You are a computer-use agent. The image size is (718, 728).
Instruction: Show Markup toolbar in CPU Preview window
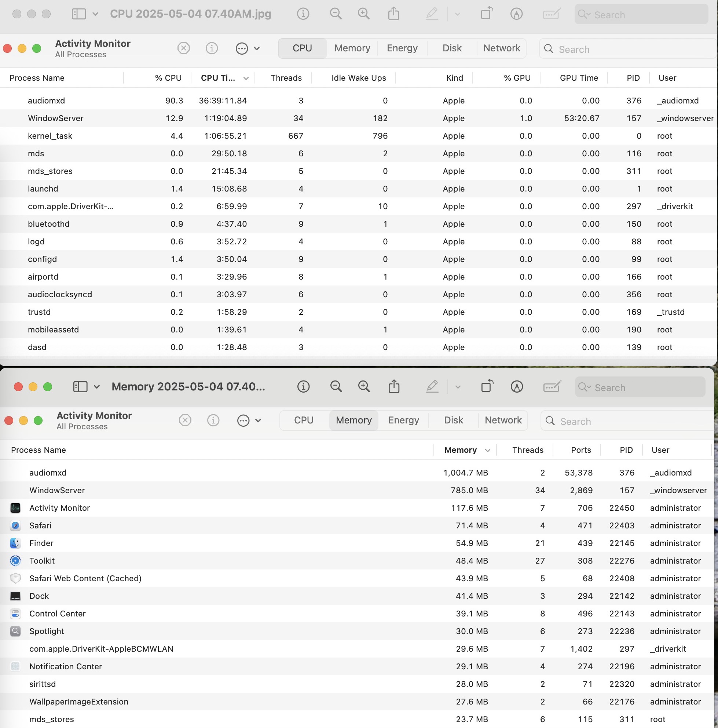pyautogui.click(x=517, y=14)
